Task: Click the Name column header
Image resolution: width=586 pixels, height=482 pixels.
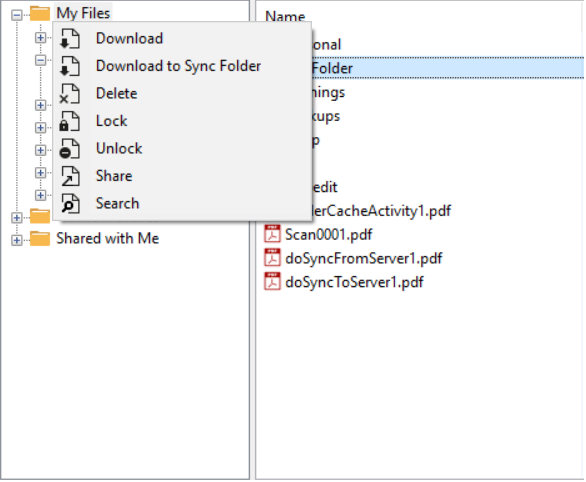Action: pos(285,16)
